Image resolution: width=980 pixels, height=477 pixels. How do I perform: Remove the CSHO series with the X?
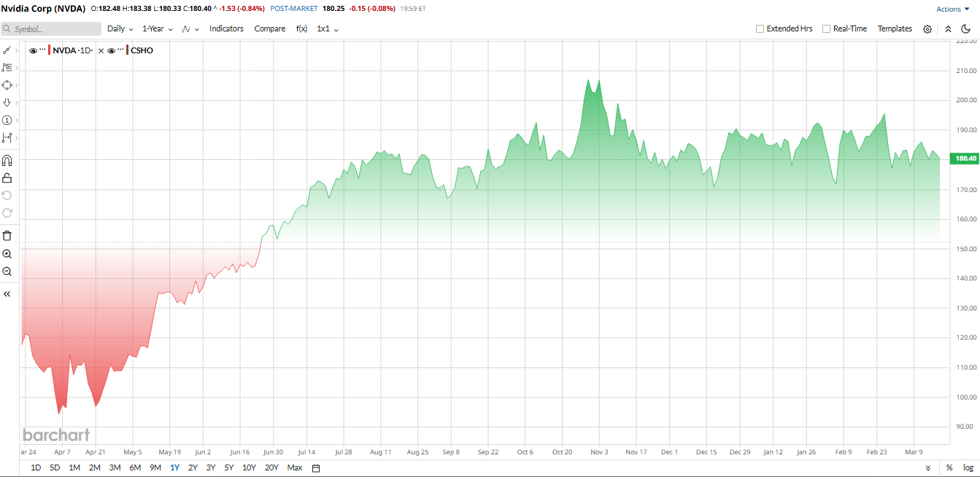[101, 50]
